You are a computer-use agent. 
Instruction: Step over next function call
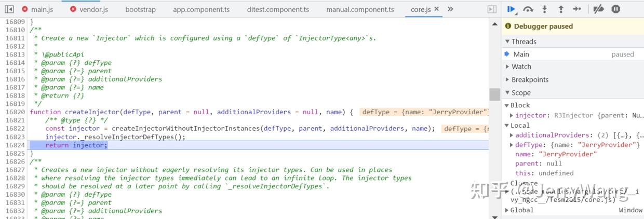point(528,9)
